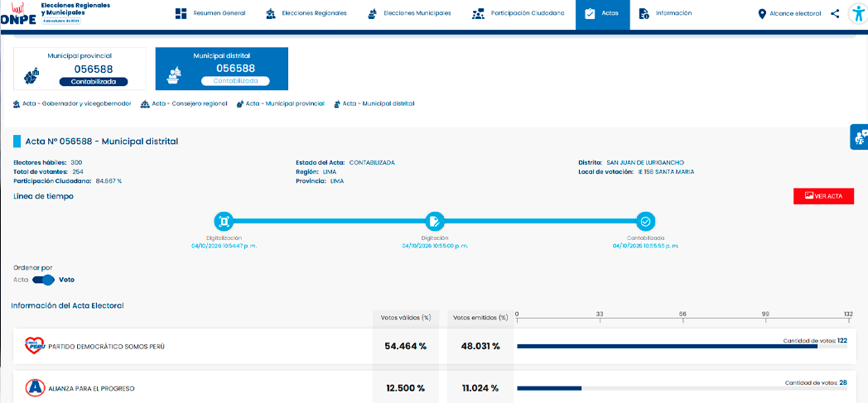The height and width of the screenshot is (403, 868).
Task: Click the 54.464 % value
Action: [x=406, y=346]
